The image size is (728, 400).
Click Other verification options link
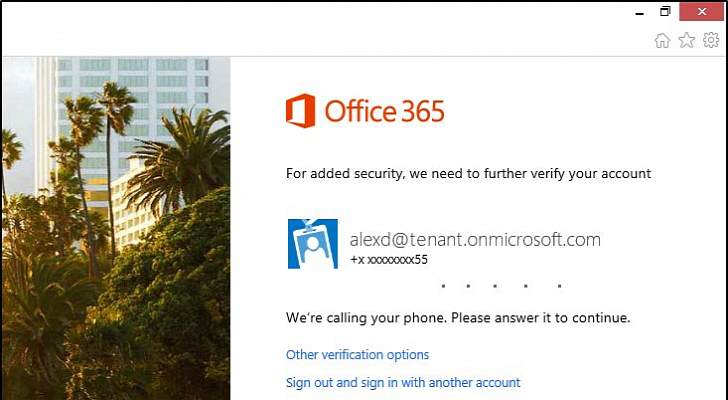(x=357, y=355)
